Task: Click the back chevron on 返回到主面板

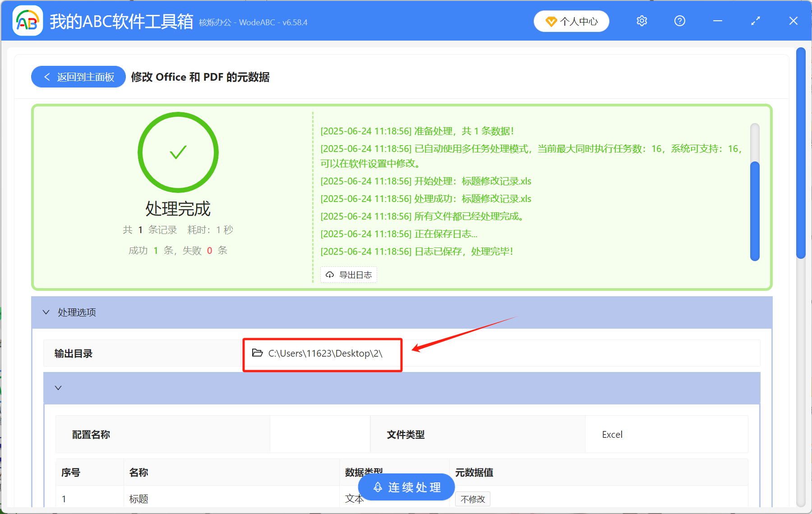Action: point(47,77)
